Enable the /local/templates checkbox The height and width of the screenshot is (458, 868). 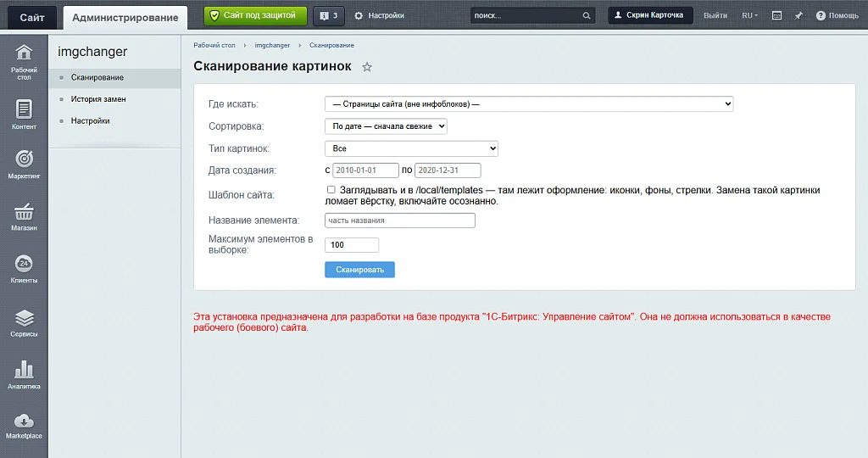click(331, 190)
